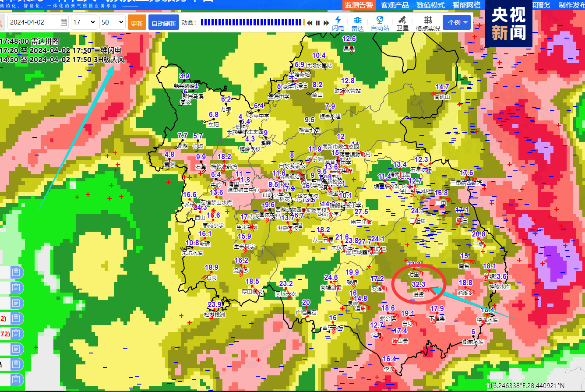Open the calendar icon in date field
Viewport: 585px width, 392px height.
pyautogui.click(x=64, y=22)
